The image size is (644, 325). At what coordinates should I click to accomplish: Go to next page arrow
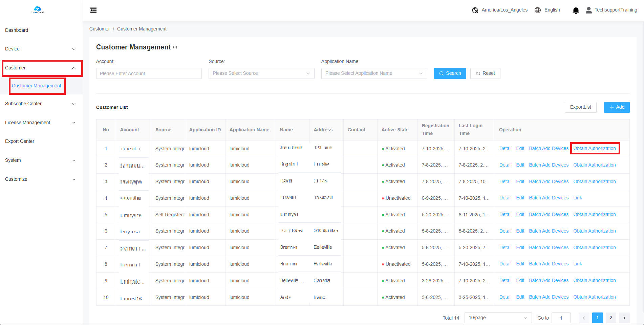pyautogui.click(x=624, y=318)
